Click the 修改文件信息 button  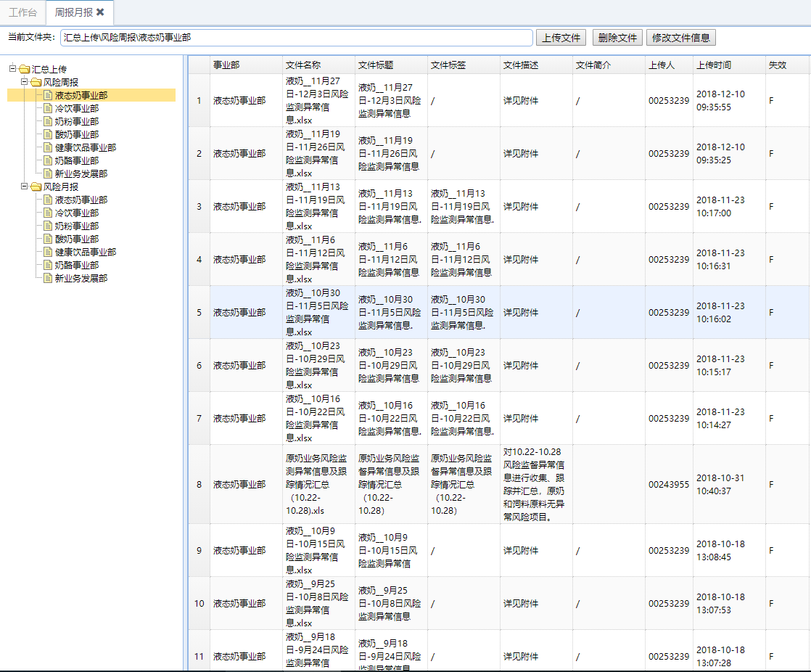680,38
